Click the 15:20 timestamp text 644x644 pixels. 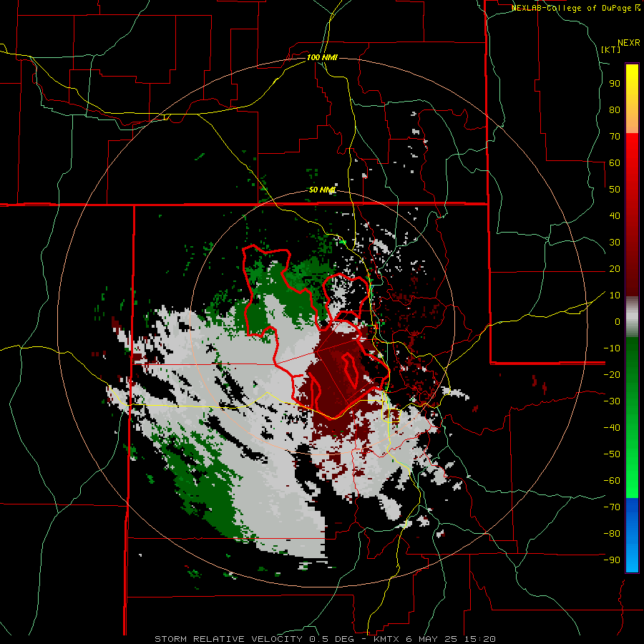(x=482, y=639)
